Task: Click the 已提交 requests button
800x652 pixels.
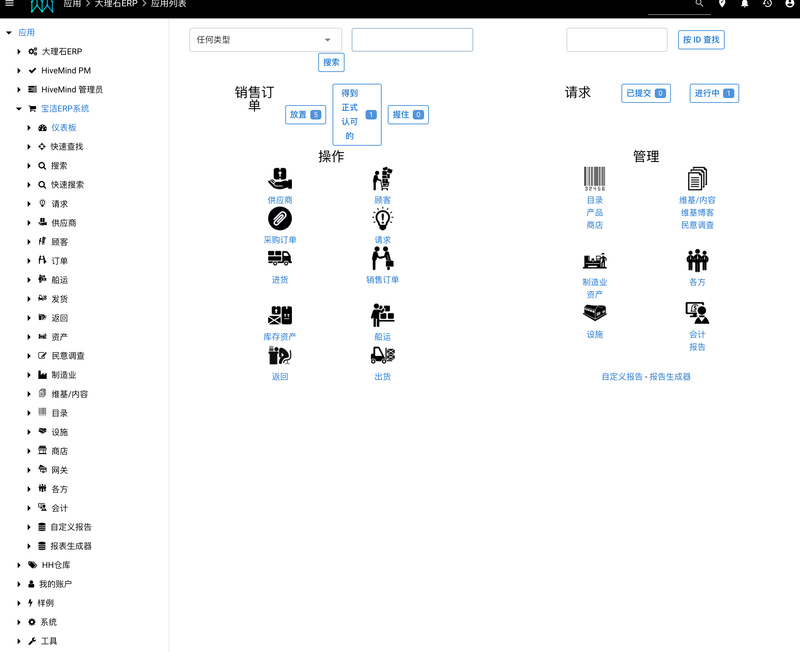Action: point(646,93)
